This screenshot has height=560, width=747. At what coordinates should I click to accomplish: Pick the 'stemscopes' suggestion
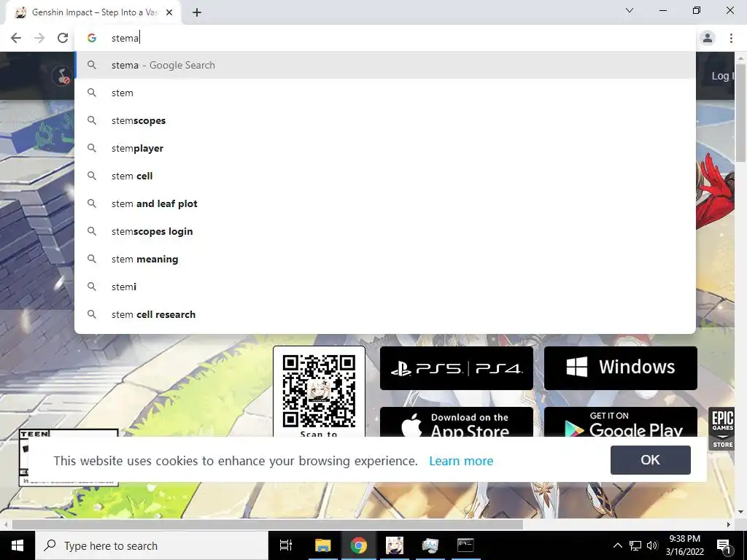[385, 120]
